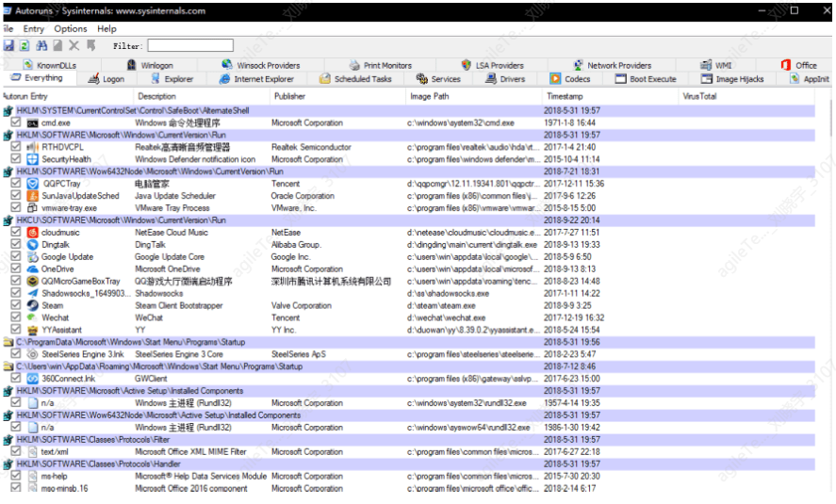Screen dimensions: 836x504
Task: Uncheck the cmd.exe autorun checkbox
Action: [16, 122]
